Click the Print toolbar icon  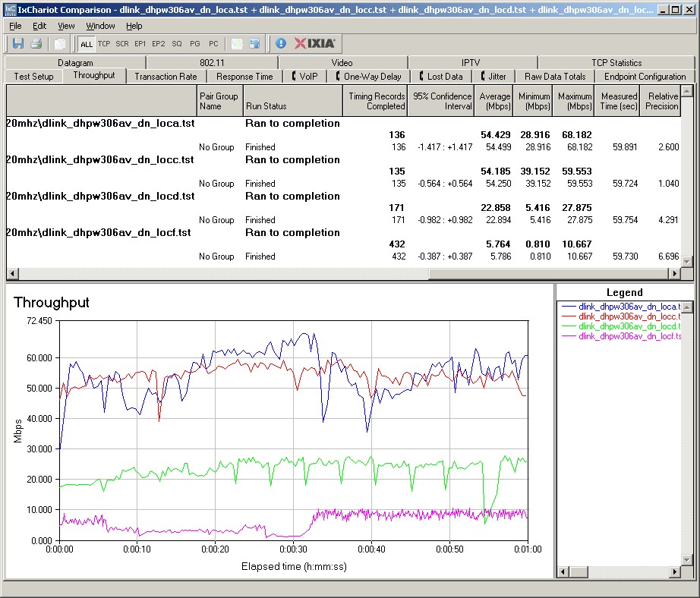click(x=36, y=44)
